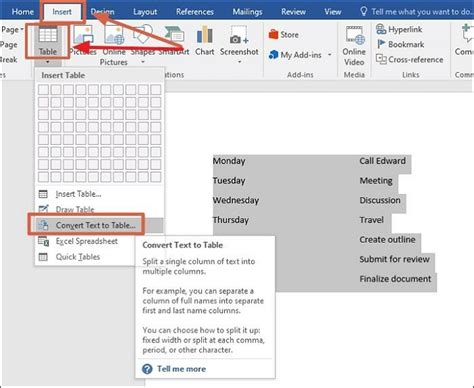Viewport: 474px width, 388px height.
Task: Add a Bookmark from Links group
Action: pos(401,44)
